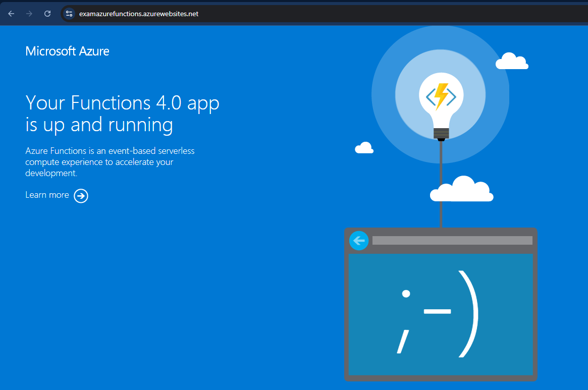This screenshot has height=390, width=588.
Task: Click the browser forward arrow
Action: (x=29, y=14)
